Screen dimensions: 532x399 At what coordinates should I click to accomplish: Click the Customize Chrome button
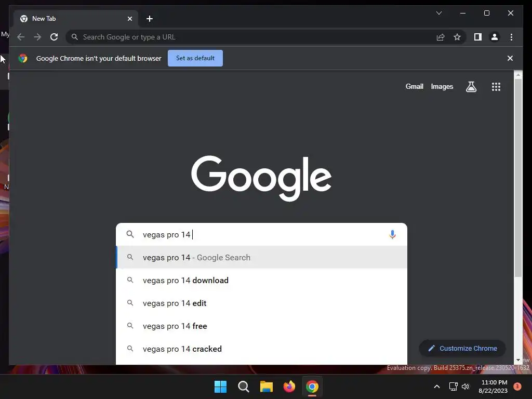point(462,348)
